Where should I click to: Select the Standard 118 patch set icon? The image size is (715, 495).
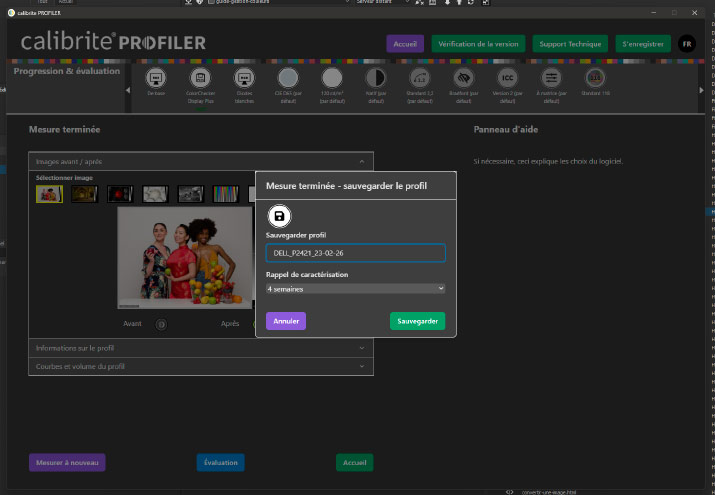pos(595,78)
